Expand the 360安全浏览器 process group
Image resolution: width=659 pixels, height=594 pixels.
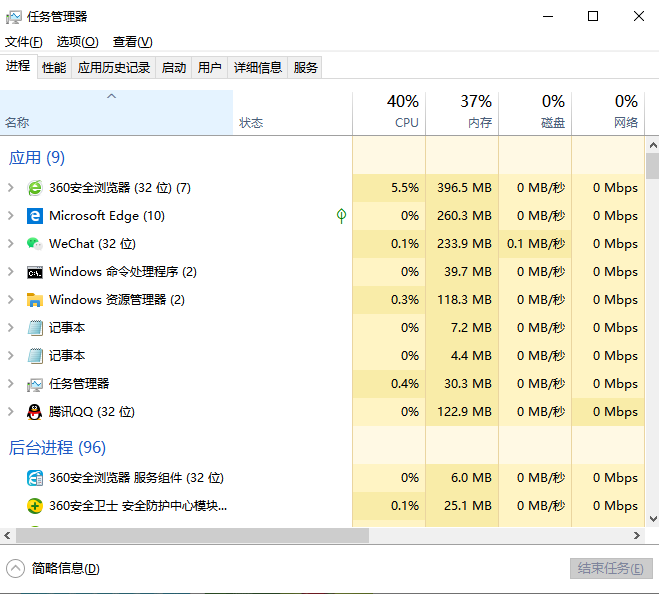pyautogui.click(x=10, y=188)
